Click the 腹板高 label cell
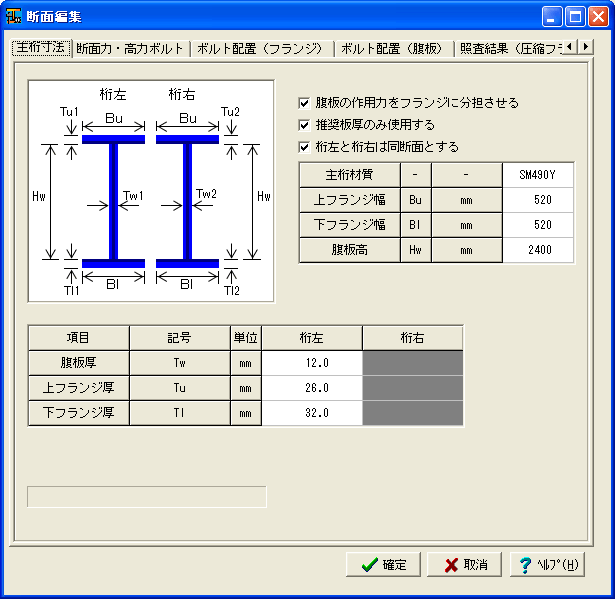 pyautogui.click(x=349, y=250)
